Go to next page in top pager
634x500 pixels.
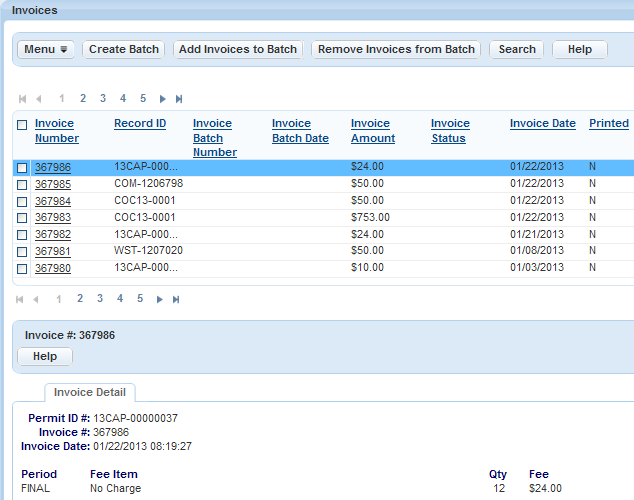(163, 99)
